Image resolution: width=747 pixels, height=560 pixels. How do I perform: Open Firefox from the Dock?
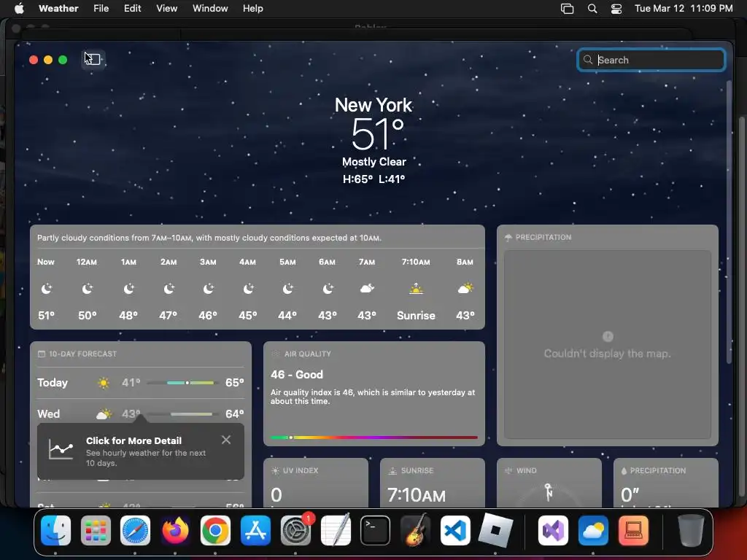[175, 530]
